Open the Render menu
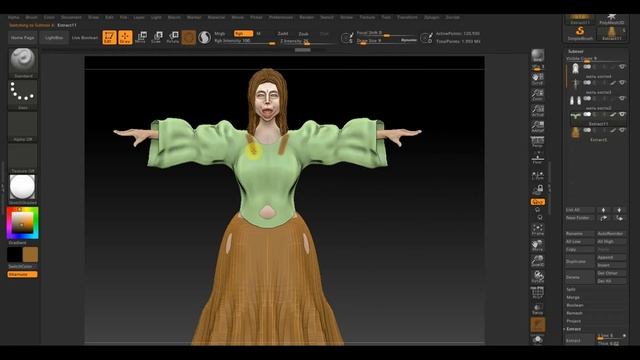This screenshot has width=640, height=360. coord(307,18)
